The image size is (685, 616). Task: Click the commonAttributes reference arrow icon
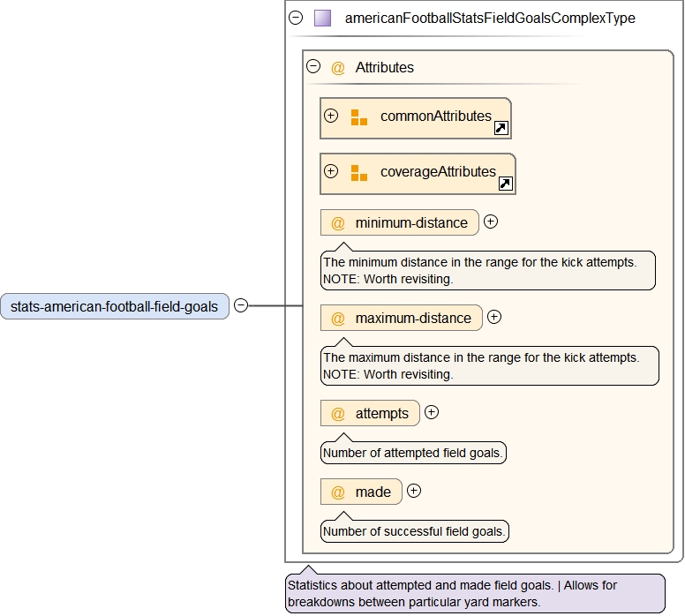click(501, 128)
